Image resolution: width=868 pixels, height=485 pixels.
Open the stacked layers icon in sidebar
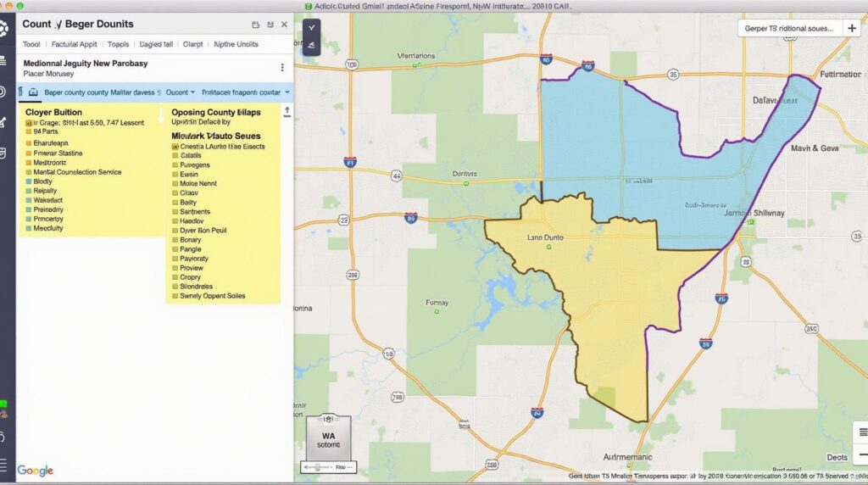click(x=3, y=60)
